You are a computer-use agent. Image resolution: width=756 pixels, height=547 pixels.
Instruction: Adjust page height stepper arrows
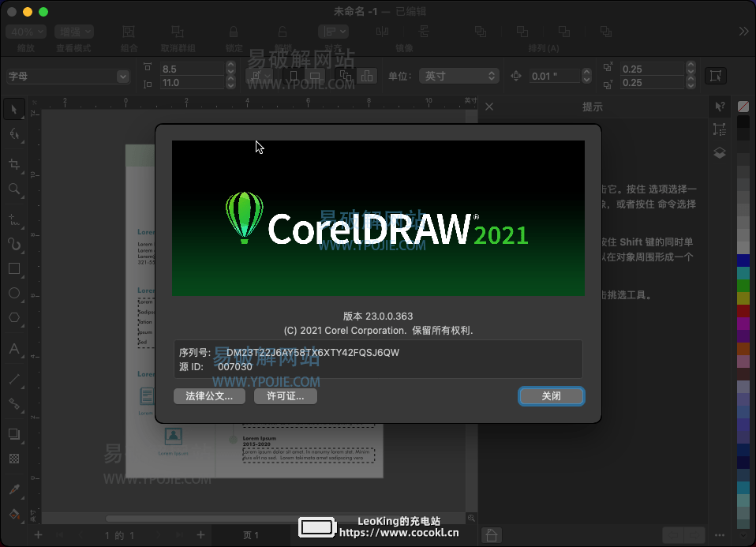230,83
